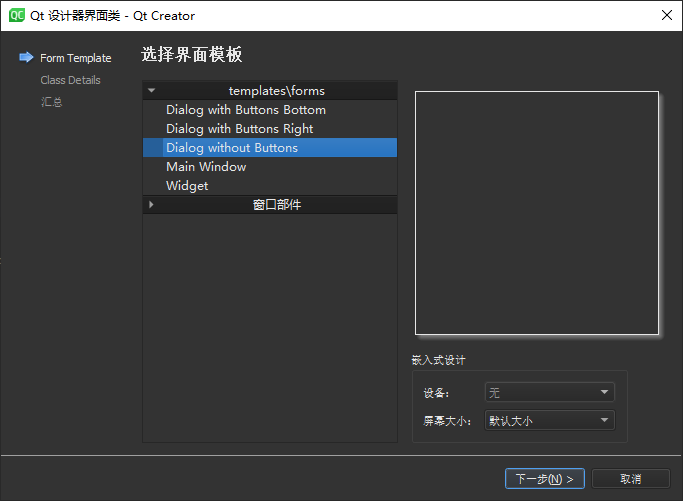The width and height of the screenshot is (683, 501).
Task: Click the blue arrow beside Form Template
Action: coord(26,58)
